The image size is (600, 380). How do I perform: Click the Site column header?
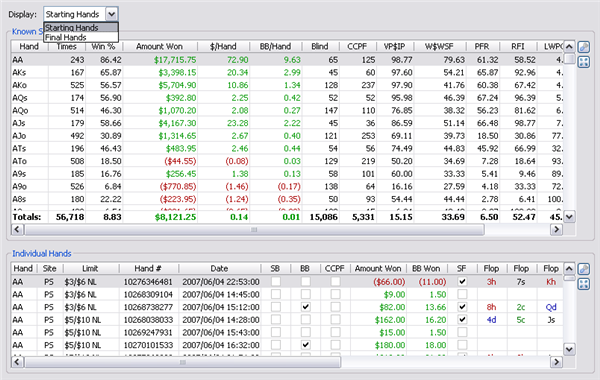click(50, 269)
